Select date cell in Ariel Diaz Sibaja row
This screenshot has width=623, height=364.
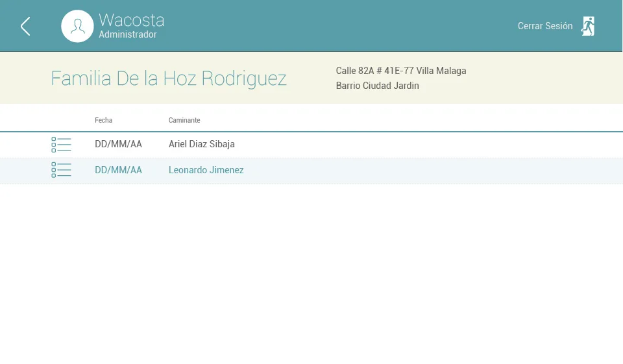(x=118, y=144)
